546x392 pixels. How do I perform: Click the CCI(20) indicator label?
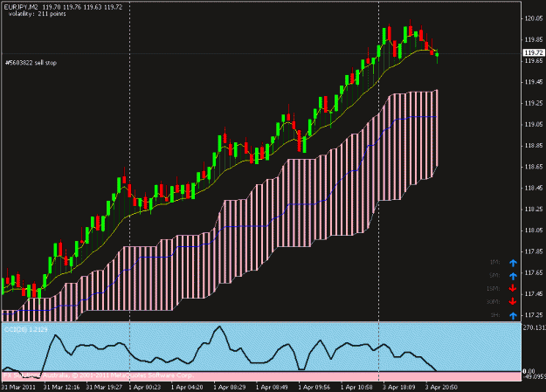(26, 330)
